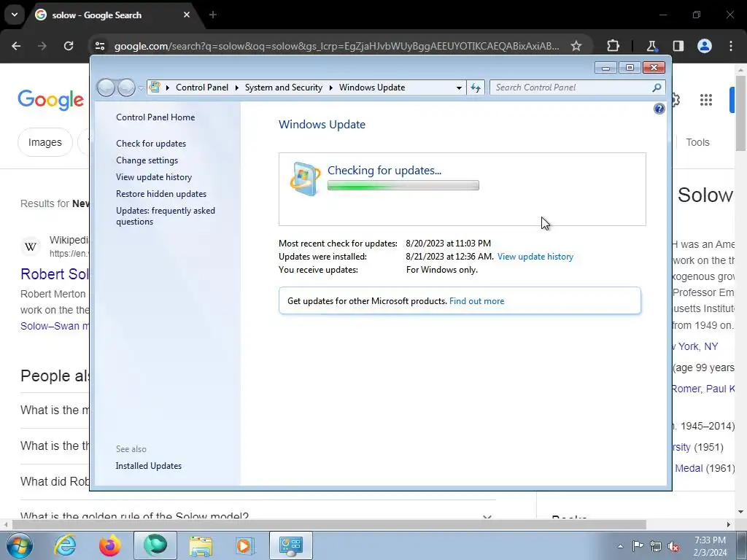Open Change settings link
The image size is (747, 560).
(147, 160)
